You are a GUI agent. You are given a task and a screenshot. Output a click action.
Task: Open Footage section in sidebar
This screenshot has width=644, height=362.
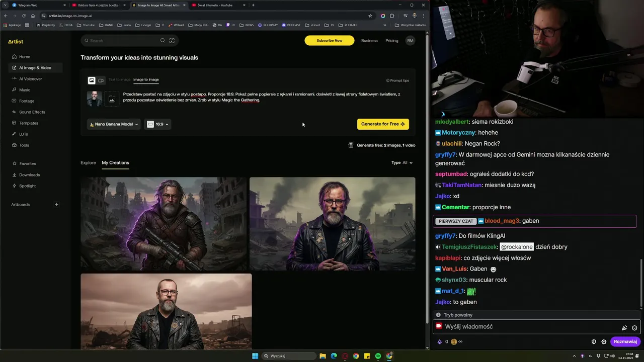coord(23,101)
